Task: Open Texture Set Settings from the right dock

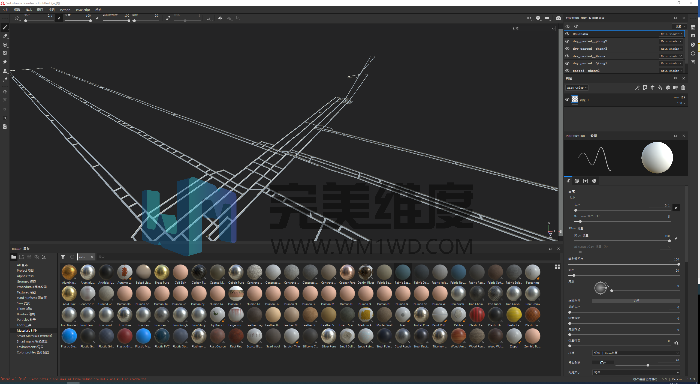Action: [x=693, y=27]
